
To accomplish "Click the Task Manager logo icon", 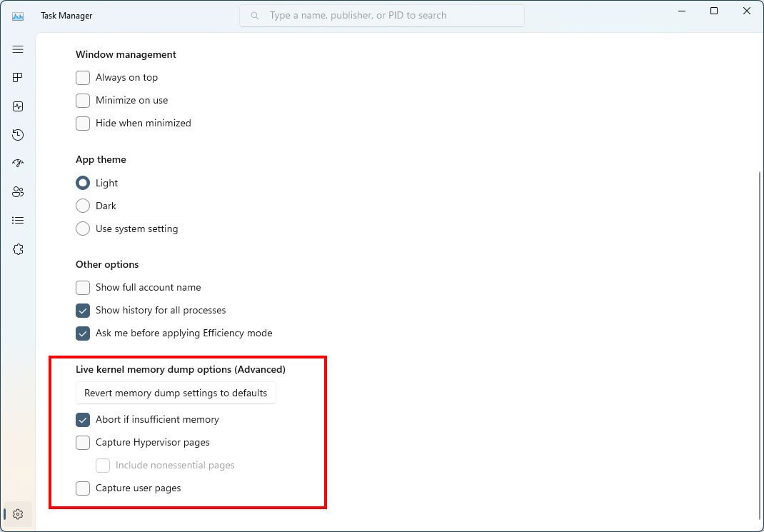I will [17, 15].
